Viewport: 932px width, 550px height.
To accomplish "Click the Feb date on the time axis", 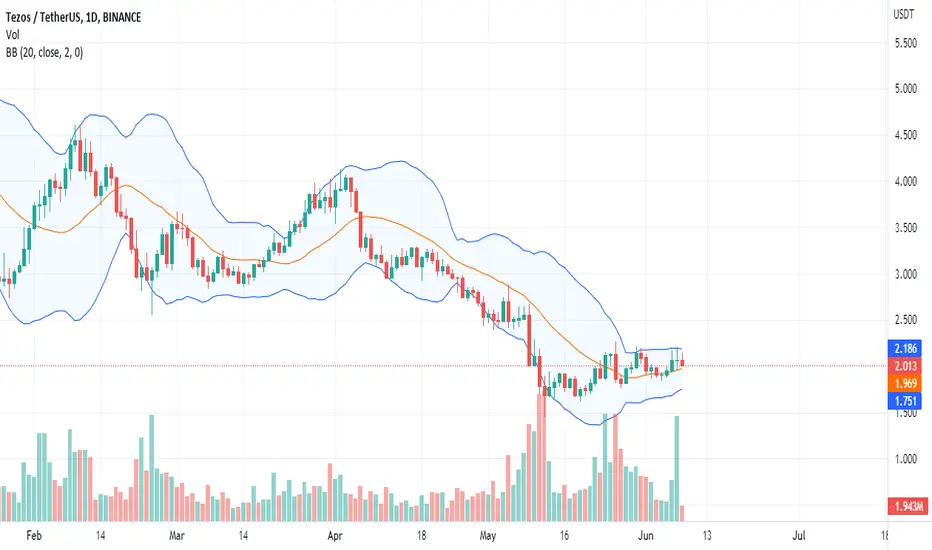I will (x=34, y=536).
